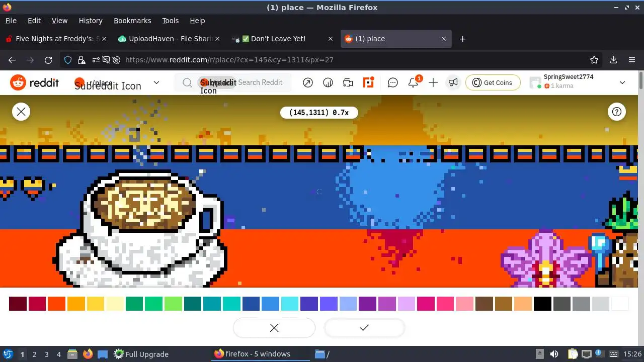Image resolution: width=644 pixels, height=362 pixels.
Task: Open Reddit video broadcast icon
Action: tap(348, 82)
